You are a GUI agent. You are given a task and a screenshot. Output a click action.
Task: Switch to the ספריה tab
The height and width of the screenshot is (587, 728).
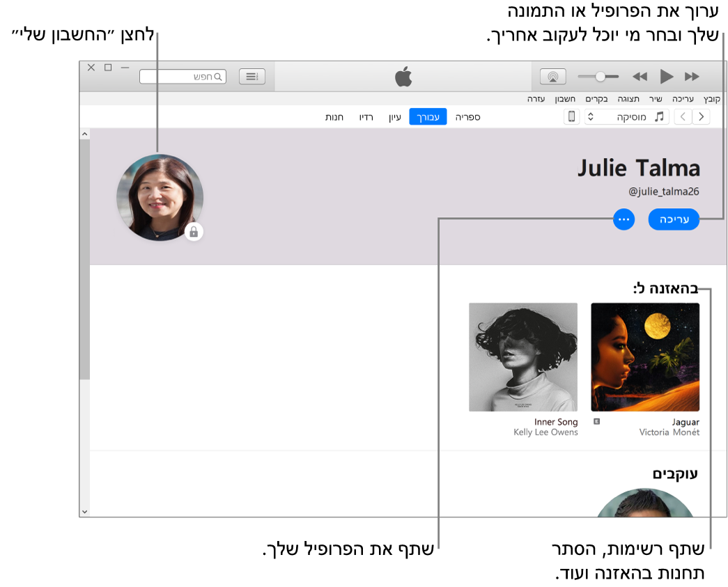click(x=467, y=117)
